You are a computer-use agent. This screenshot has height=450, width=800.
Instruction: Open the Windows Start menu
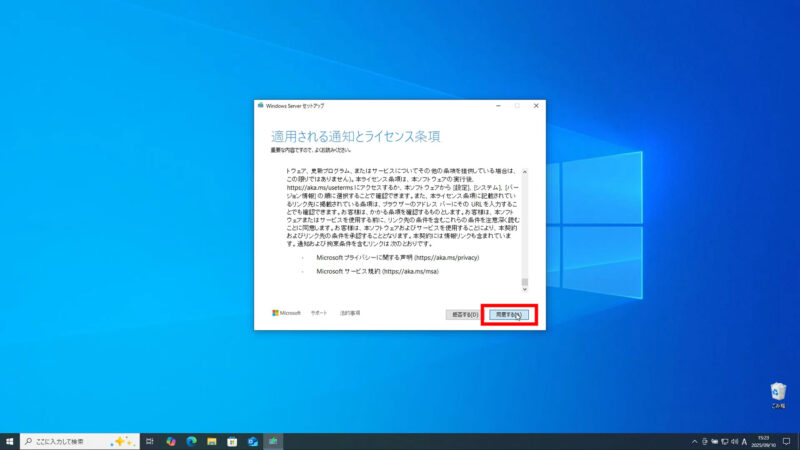coord(9,441)
